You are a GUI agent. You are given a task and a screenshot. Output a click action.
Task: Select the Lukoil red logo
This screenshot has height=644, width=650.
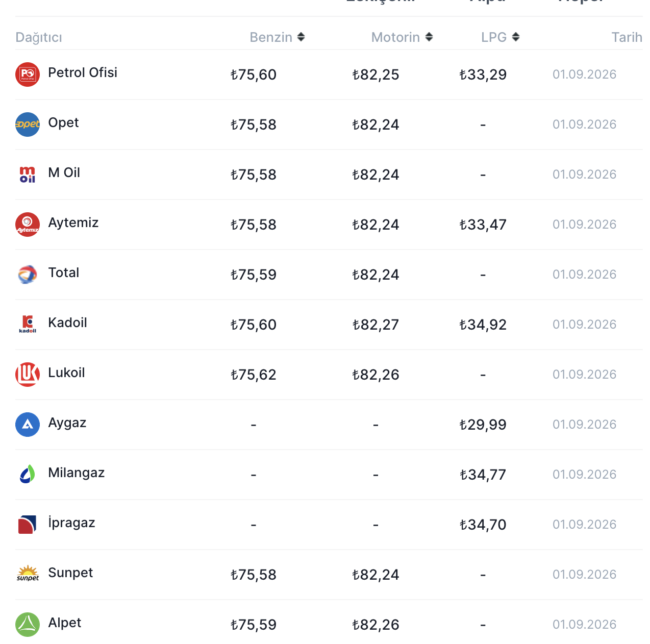[x=28, y=375]
